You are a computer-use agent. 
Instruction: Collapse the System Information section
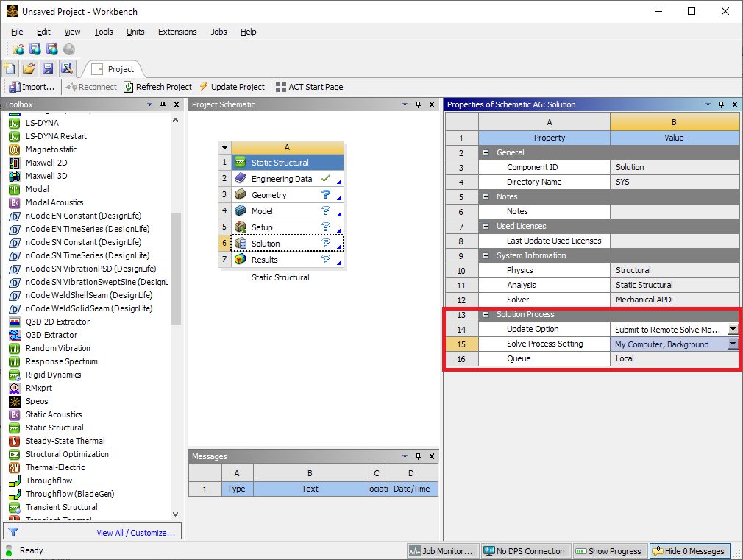point(486,255)
